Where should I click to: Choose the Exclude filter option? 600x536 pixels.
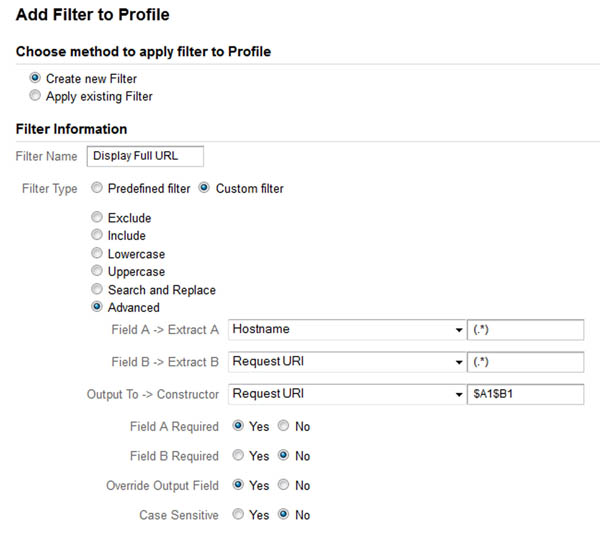click(96, 217)
